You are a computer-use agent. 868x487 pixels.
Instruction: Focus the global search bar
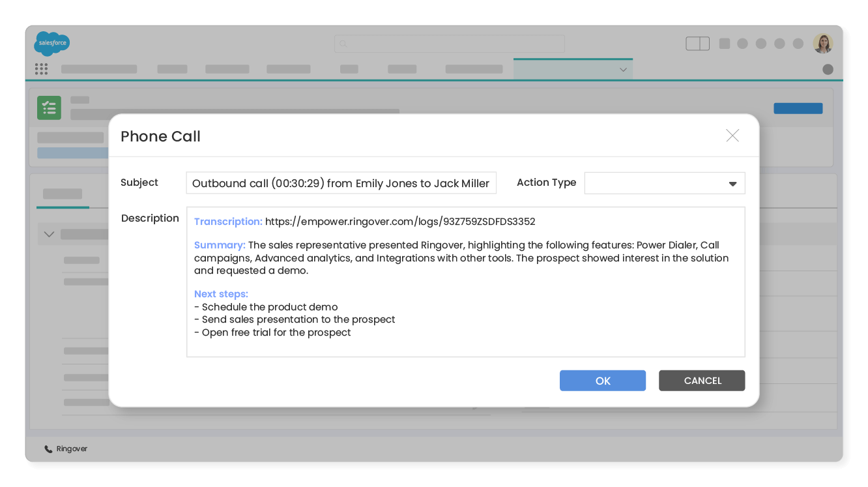(x=450, y=44)
